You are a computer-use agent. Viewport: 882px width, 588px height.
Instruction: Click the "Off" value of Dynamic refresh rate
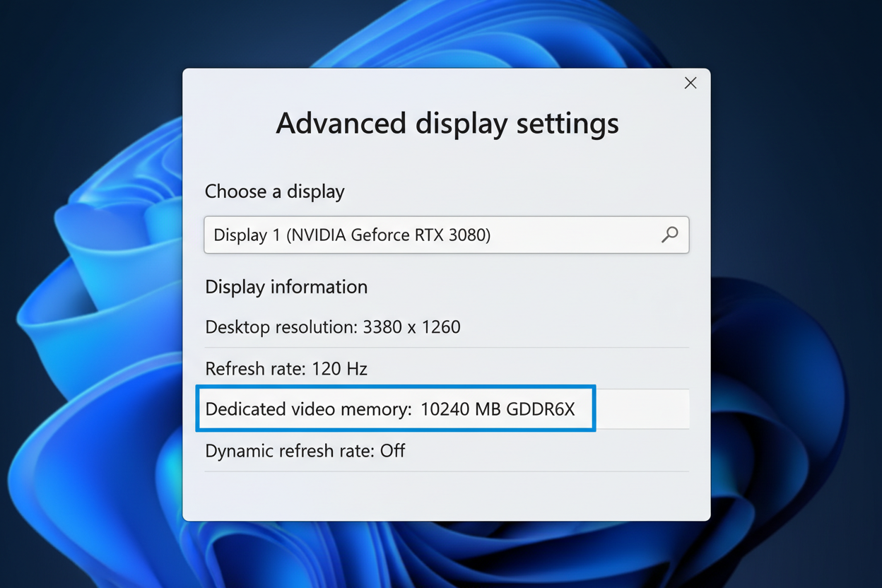(393, 451)
